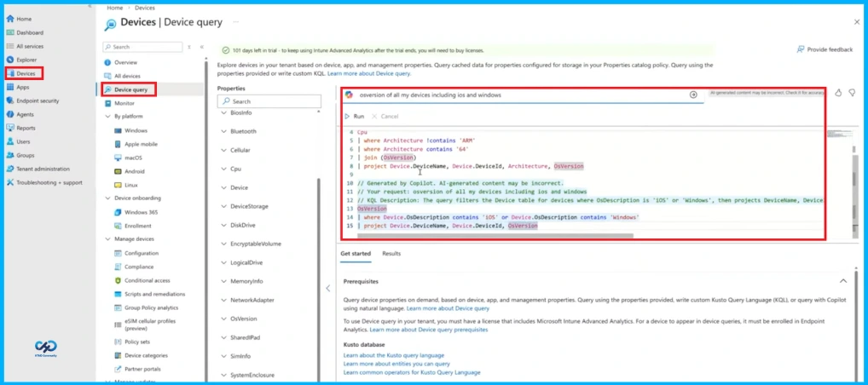Open Learn more about entities you can query

(x=396, y=364)
